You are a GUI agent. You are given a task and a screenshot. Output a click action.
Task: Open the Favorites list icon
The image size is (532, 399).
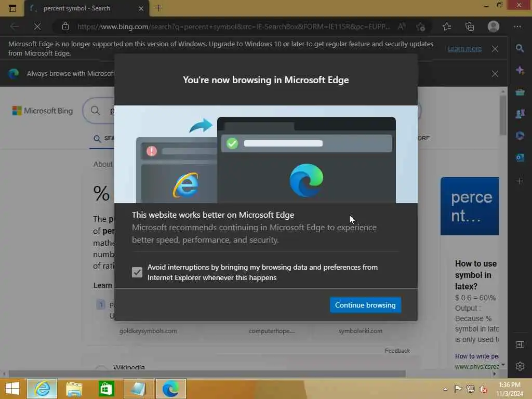[x=447, y=26]
